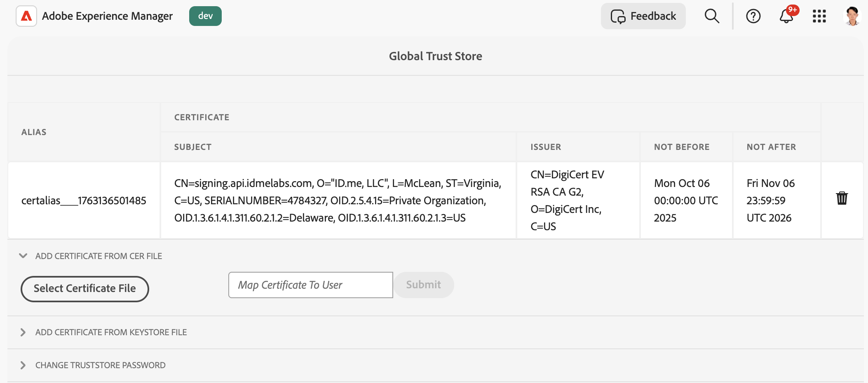Screen dimensions: 868x383
Task: Open the search magnifier icon
Action: click(712, 16)
